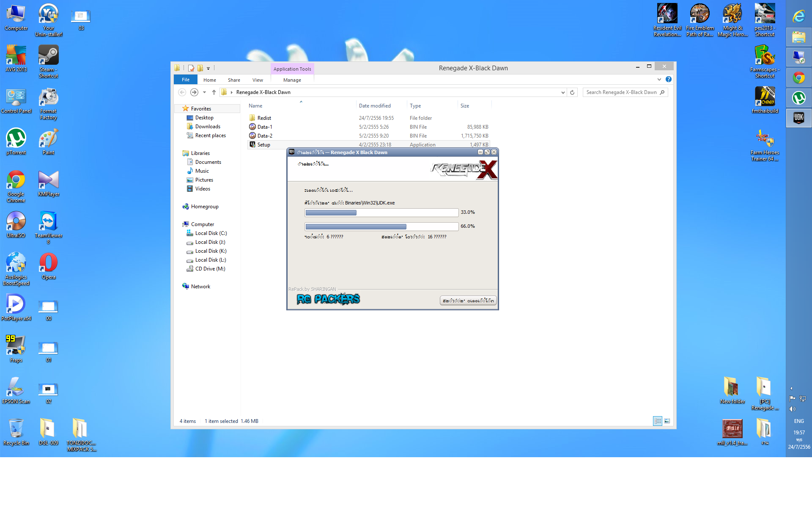Switch to large icons view button
The width and height of the screenshot is (812, 508).
pyautogui.click(x=667, y=421)
